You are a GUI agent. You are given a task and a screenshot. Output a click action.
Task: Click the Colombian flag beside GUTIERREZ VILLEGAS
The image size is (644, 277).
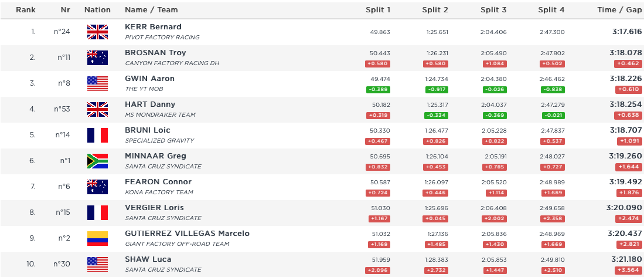[x=97, y=238]
